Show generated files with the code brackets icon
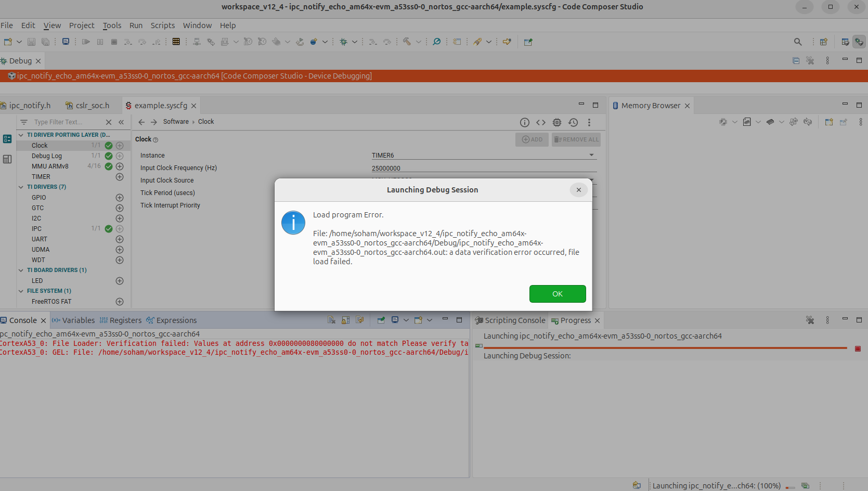Viewport: 868px width, 491px height. pos(541,122)
